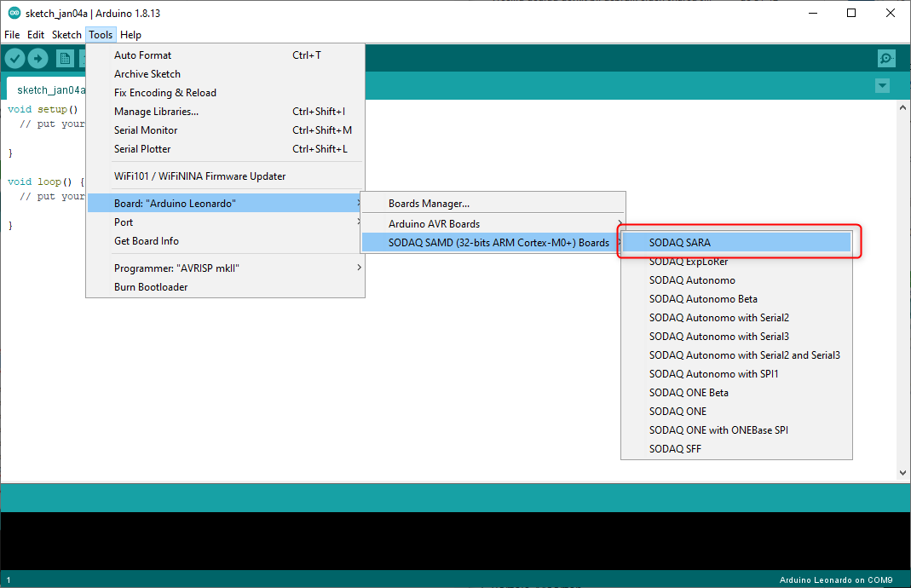The width and height of the screenshot is (911, 588).
Task: Maximize the Arduino window
Action: (x=851, y=13)
